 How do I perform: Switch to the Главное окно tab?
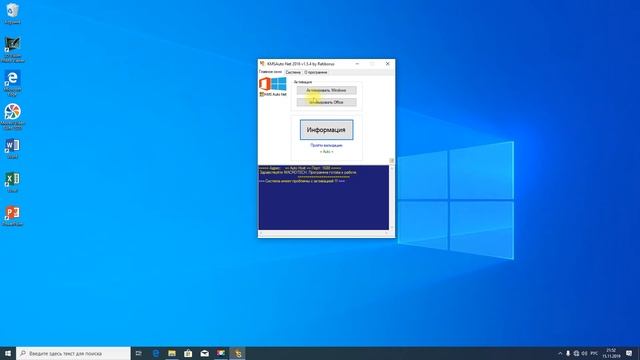pos(271,72)
